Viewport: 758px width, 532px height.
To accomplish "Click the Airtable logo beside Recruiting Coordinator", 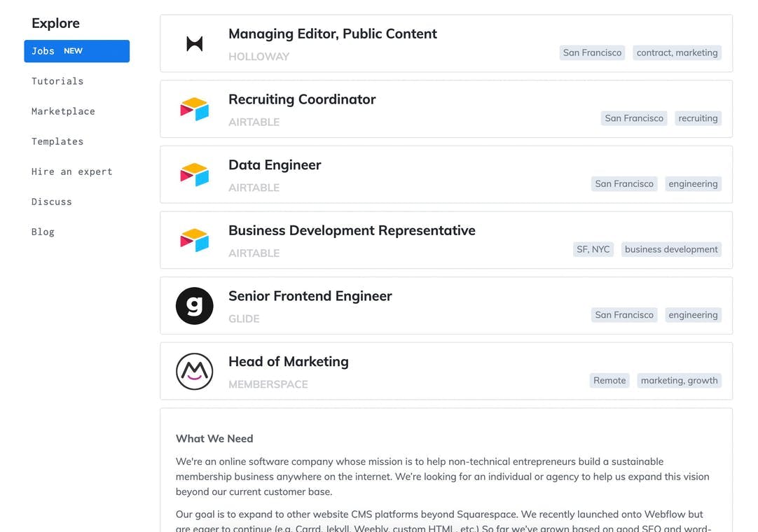I will 194,109.
